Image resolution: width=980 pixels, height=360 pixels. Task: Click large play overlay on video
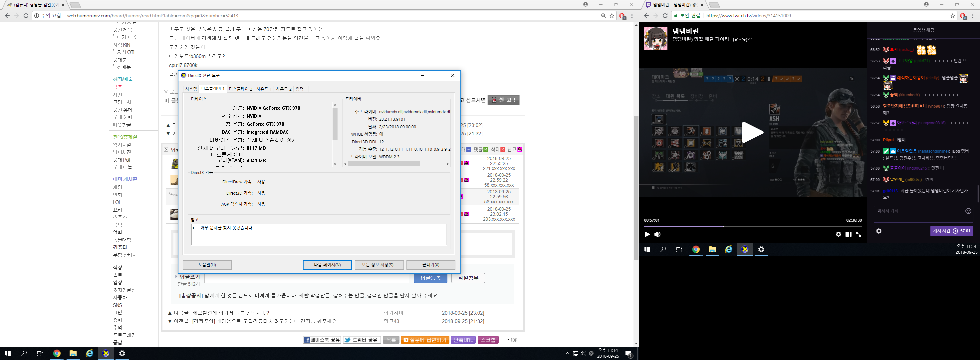[753, 132]
